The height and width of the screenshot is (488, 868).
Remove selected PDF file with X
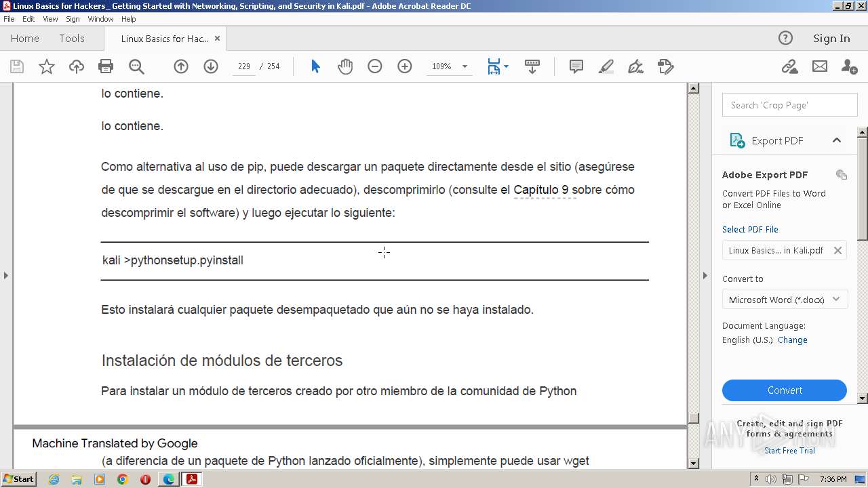(x=837, y=250)
